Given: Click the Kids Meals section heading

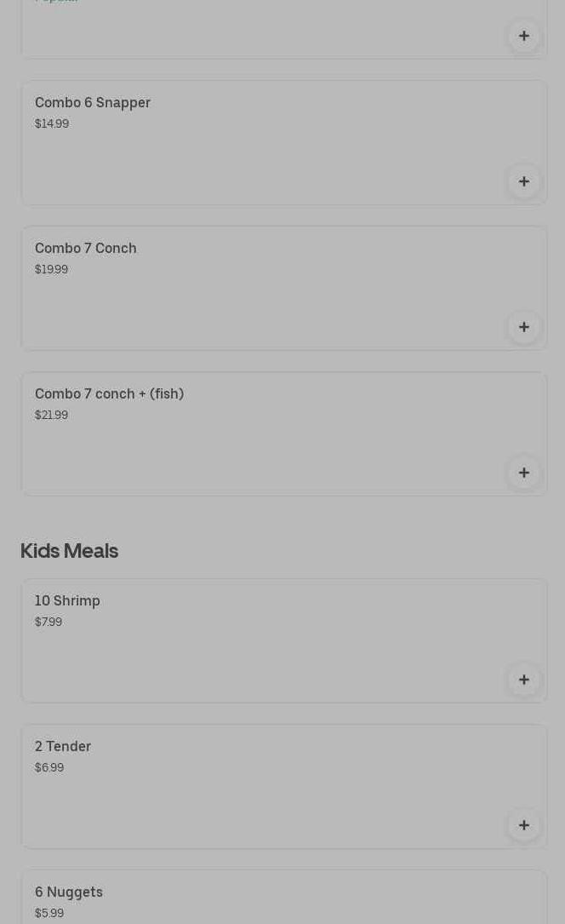Looking at the screenshot, I should [69, 550].
